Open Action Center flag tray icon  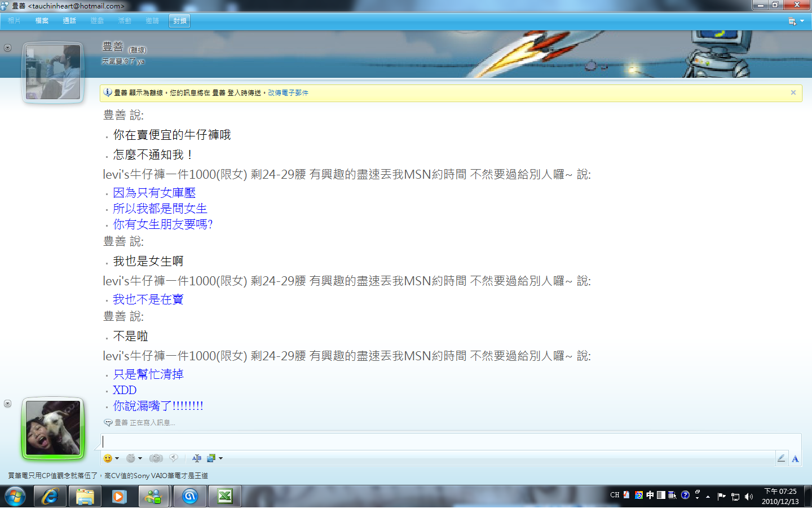point(721,496)
